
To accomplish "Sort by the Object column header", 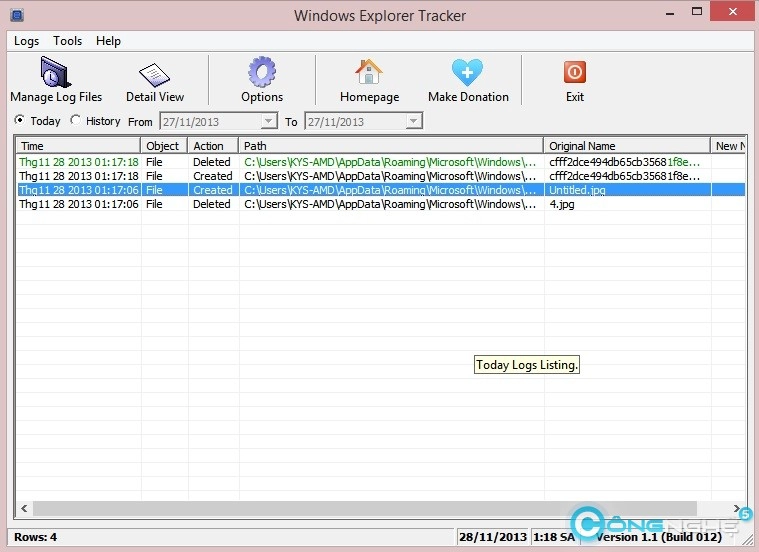I will [x=164, y=146].
